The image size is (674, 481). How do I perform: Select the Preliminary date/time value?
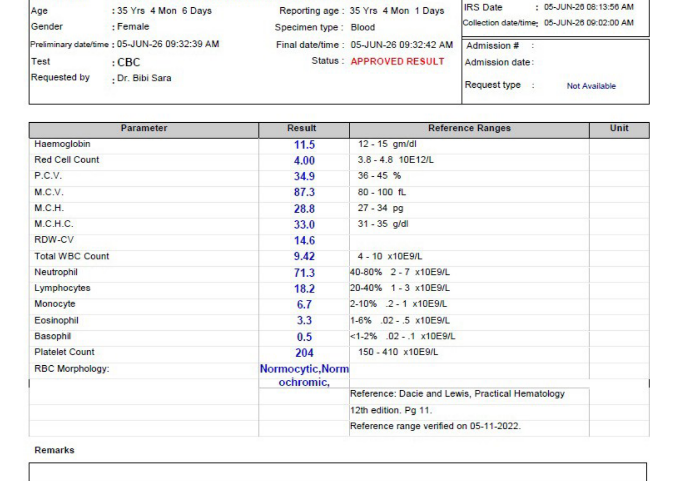[x=168, y=44]
